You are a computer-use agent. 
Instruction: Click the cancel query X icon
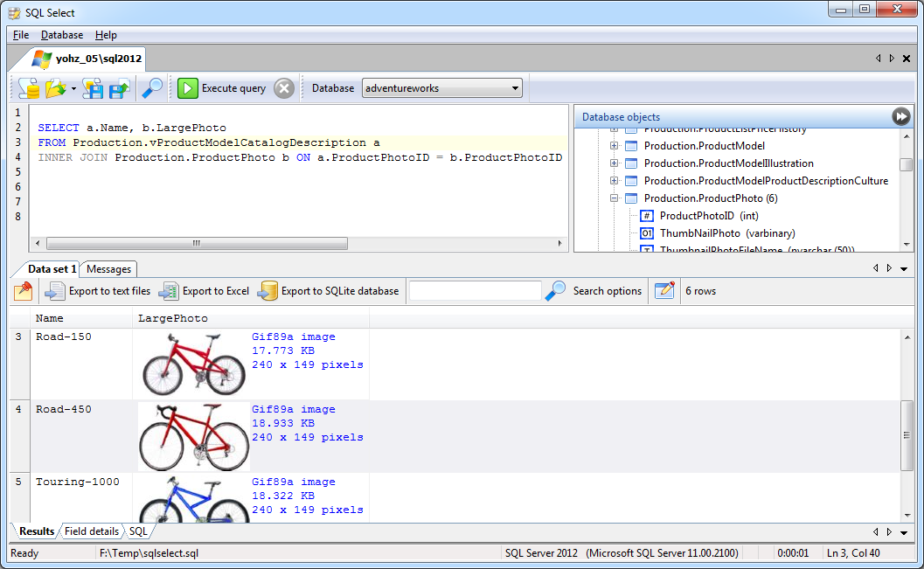point(284,88)
